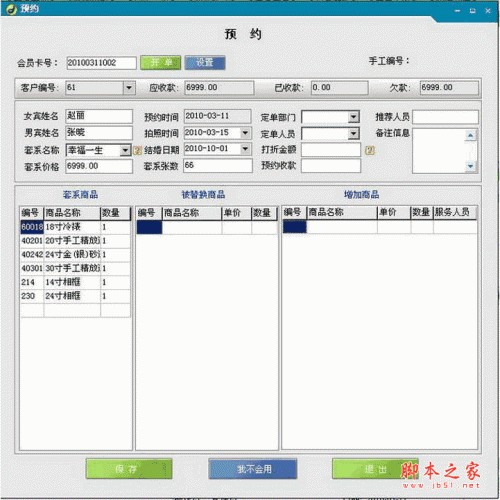This screenshot has width=500, height=500.
Task: Click the 退出 button
Action: point(375,469)
